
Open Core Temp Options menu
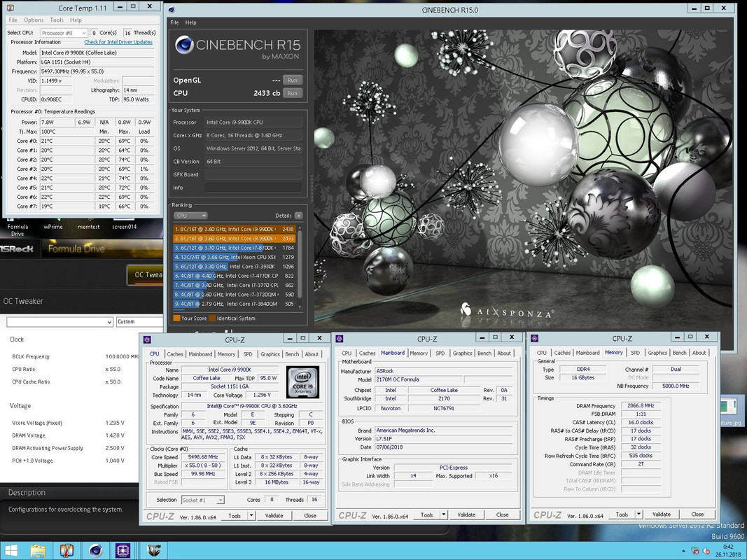click(x=34, y=20)
